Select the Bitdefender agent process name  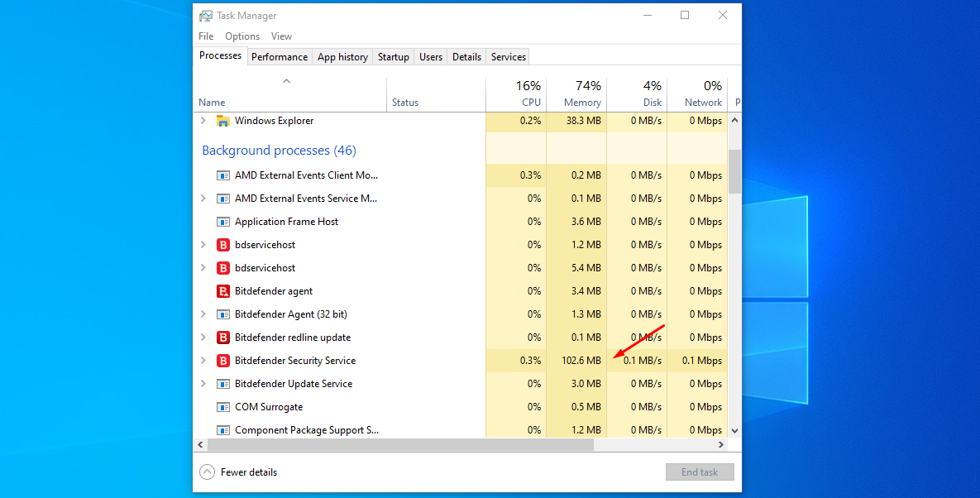274,291
